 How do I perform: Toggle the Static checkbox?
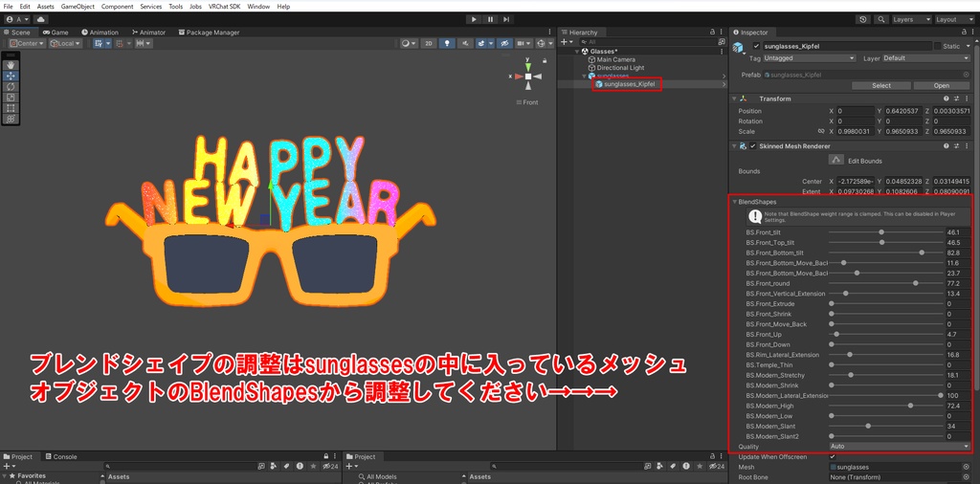point(938,46)
